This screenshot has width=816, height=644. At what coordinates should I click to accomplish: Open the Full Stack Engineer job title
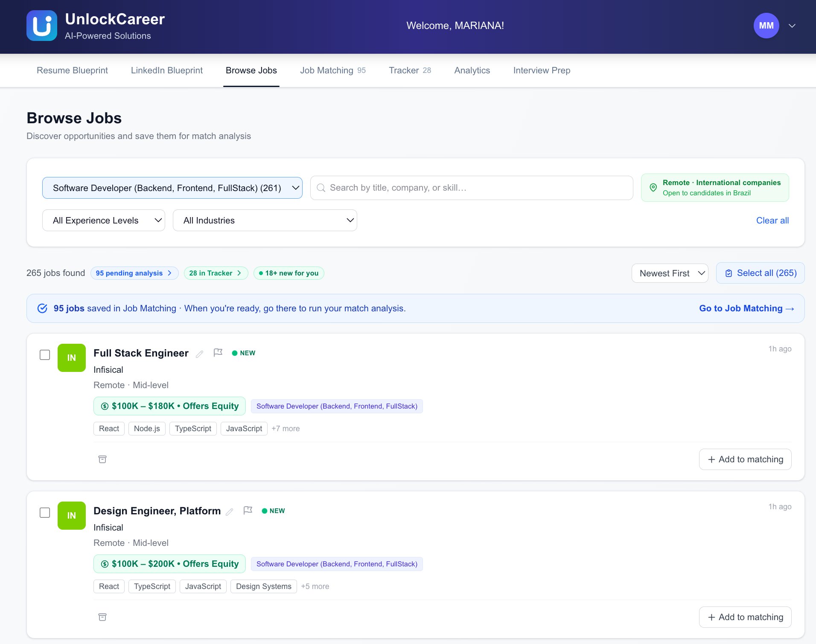coord(141,353)
